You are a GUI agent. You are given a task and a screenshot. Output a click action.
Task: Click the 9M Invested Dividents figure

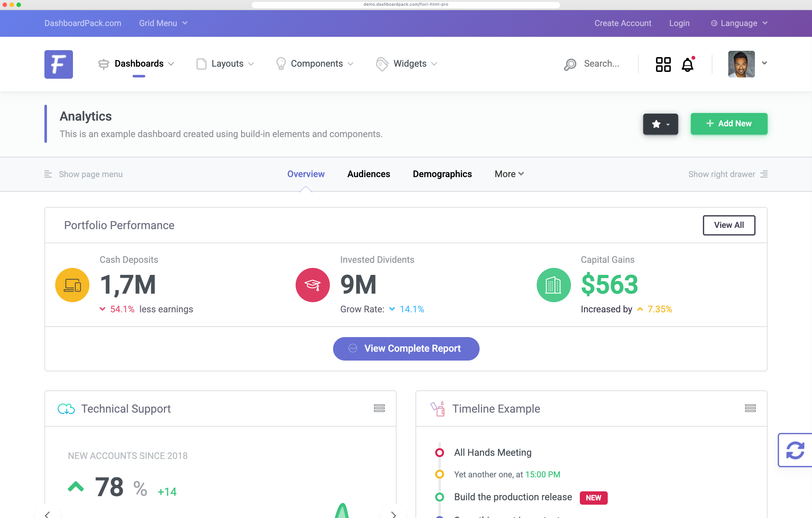click(358, 284)
